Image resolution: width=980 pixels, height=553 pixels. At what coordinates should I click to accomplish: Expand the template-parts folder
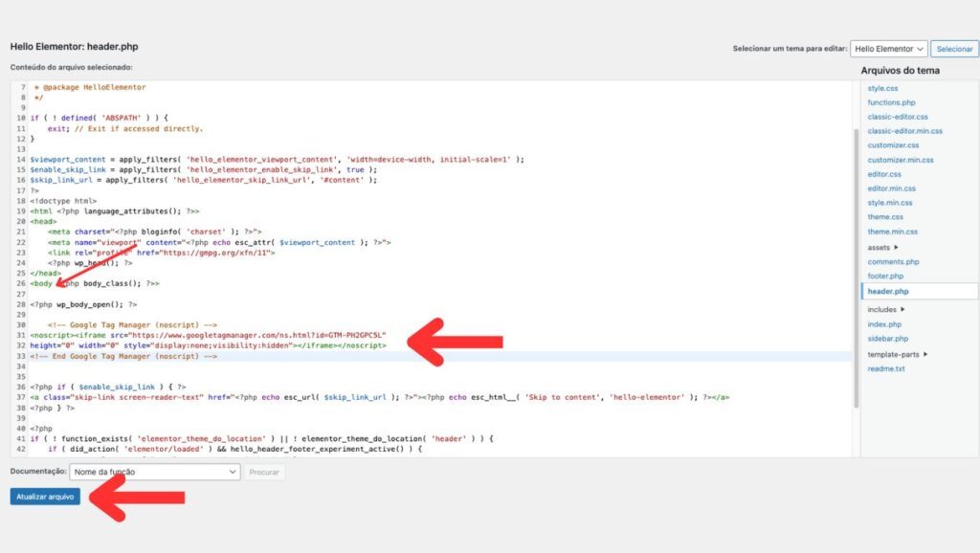(x=897, y=354)
